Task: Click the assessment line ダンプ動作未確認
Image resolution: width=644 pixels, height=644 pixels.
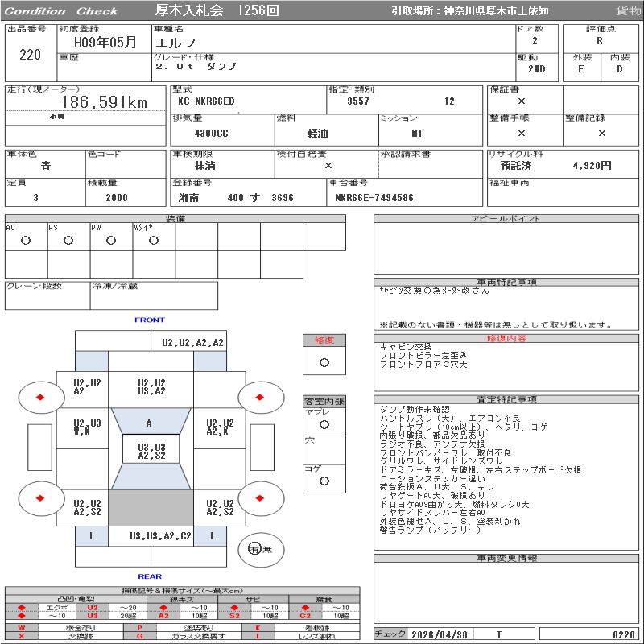Action: 415,410
